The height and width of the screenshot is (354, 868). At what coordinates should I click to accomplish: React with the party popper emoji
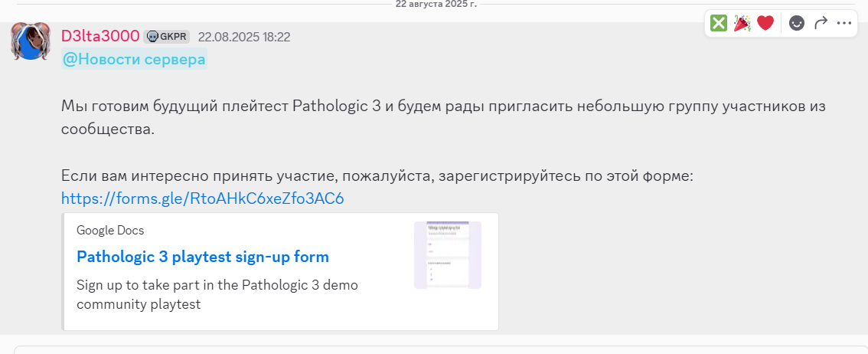[x=742, y=23]
